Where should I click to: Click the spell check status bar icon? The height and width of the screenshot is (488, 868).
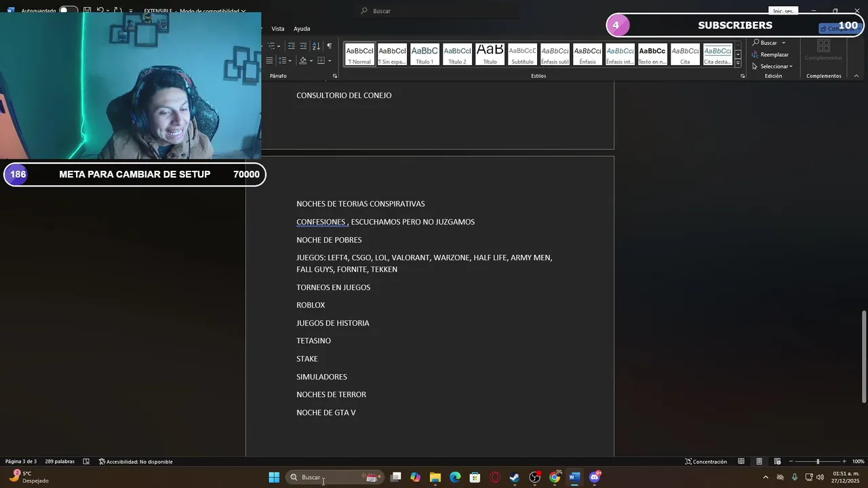[x=86, y=462]
